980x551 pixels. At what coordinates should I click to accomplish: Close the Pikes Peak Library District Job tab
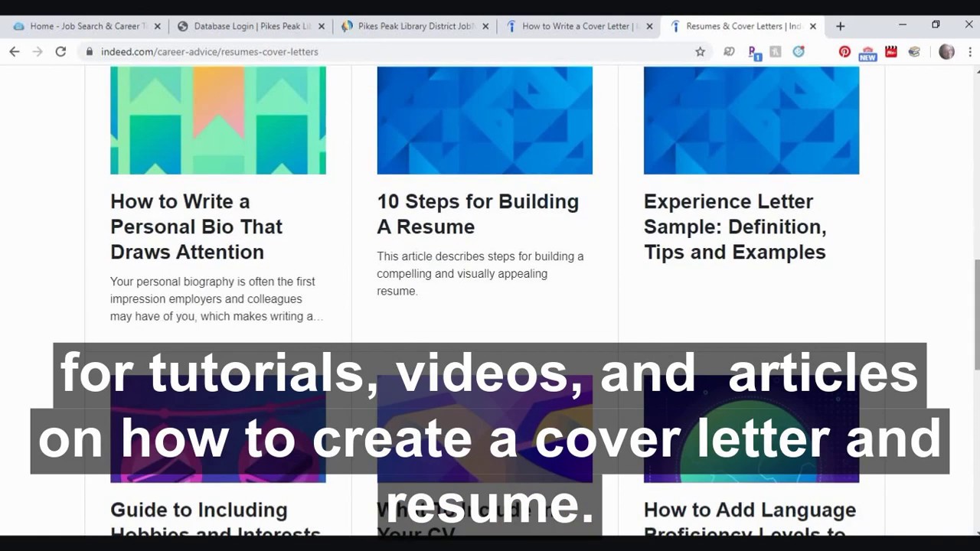point(485,26)
